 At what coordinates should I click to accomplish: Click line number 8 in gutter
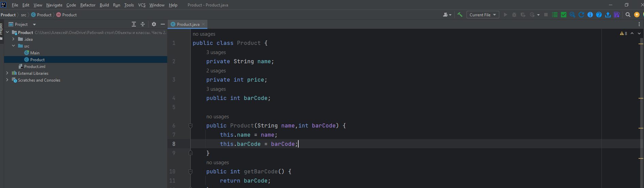(174, 144)
